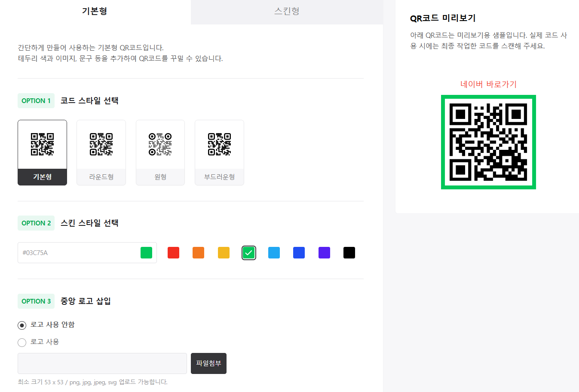Select the 기본형 QR code style
The image size is (579, 392).
(42, 152)
